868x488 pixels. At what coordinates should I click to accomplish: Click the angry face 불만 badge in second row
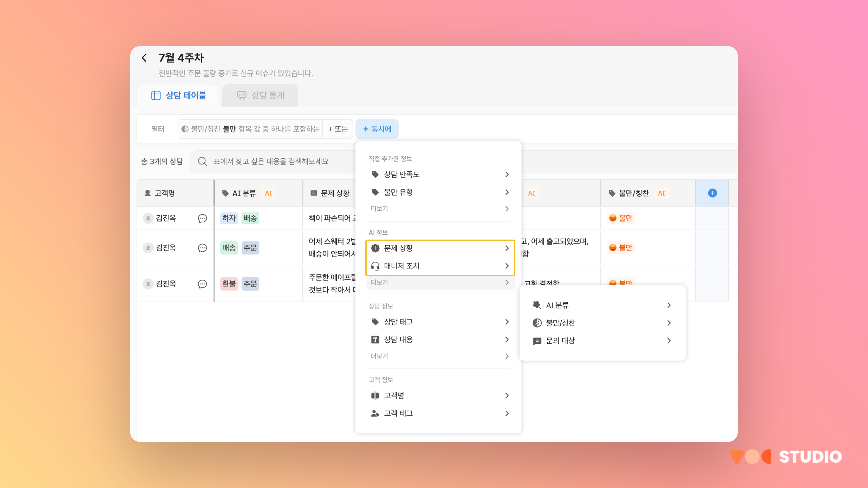click(x=621, y=248)
